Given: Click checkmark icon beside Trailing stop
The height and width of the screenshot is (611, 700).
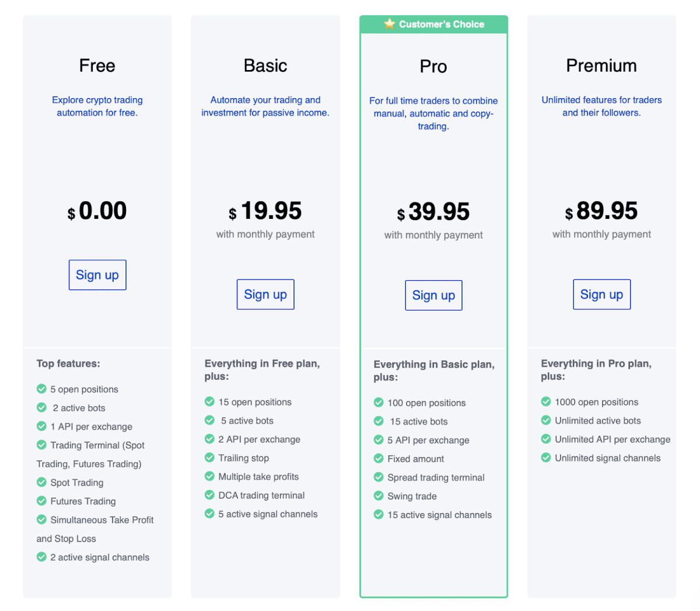Looking at the screenshot, I should point(209,458).
